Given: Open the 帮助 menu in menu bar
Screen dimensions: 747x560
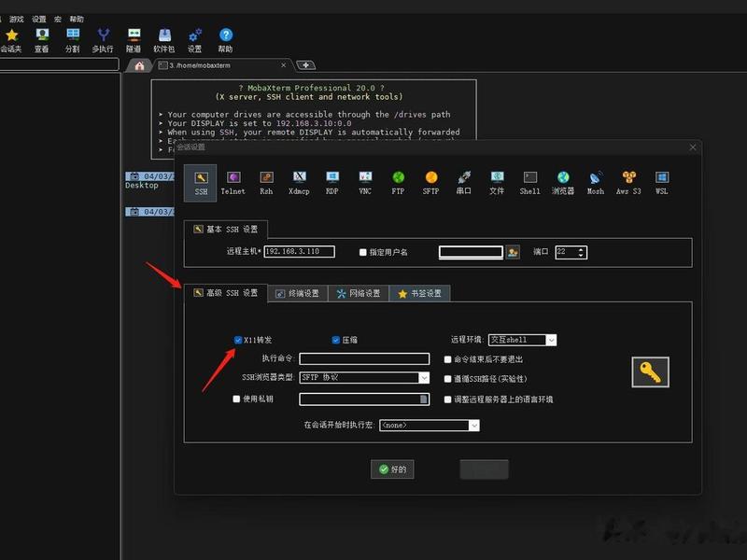Looking at the screenshot, I should 77,19.
